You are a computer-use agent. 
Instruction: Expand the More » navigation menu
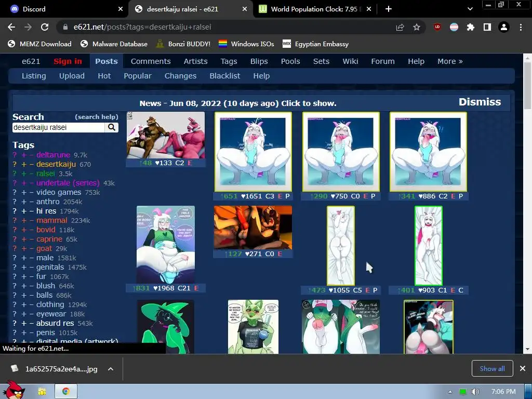point(450,61)
